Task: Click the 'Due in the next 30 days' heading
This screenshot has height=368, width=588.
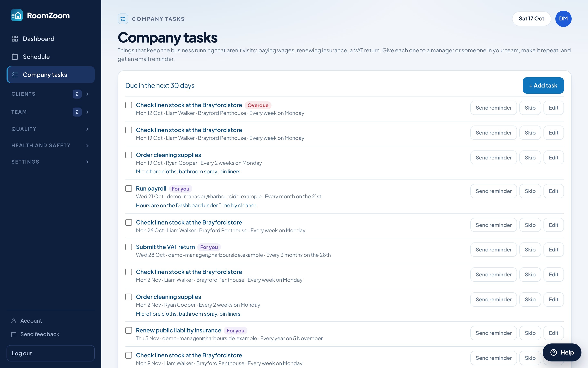Action: pyautogui.click(x=160, y=86)
